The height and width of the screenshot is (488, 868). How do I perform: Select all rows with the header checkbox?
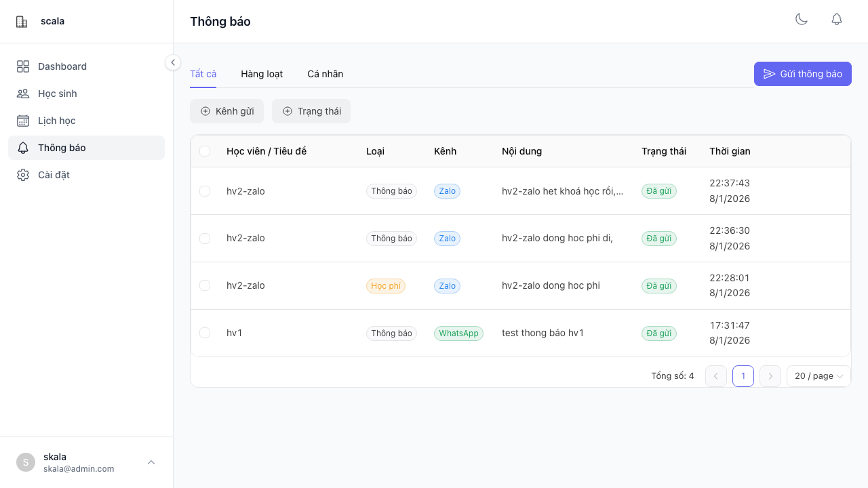coord(205,151)
